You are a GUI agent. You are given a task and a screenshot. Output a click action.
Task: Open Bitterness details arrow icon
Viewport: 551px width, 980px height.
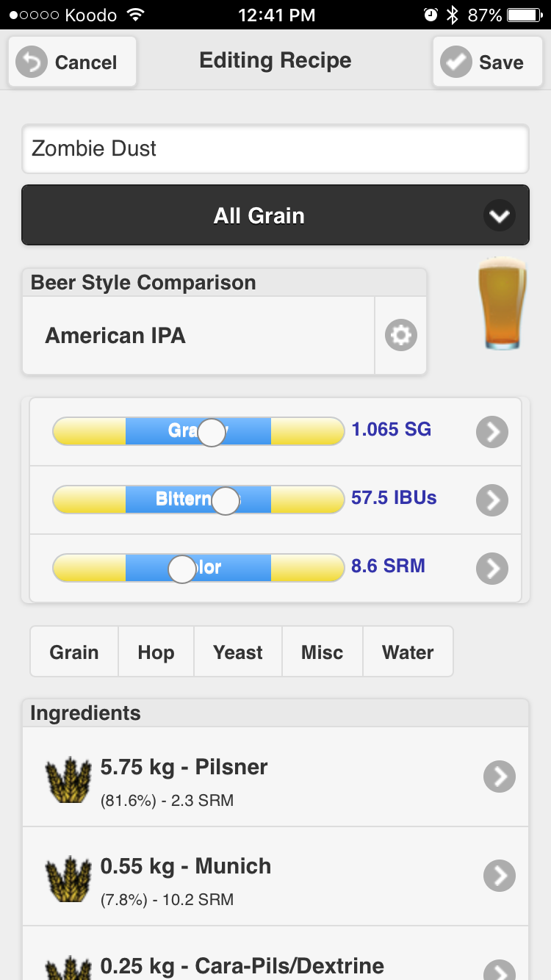(x=492, y=500)
